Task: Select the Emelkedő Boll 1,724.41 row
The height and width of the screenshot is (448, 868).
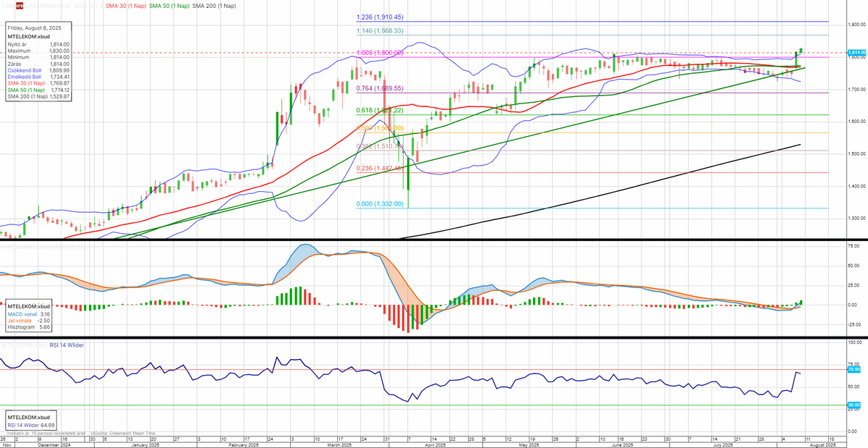Action: coord(38,77)
